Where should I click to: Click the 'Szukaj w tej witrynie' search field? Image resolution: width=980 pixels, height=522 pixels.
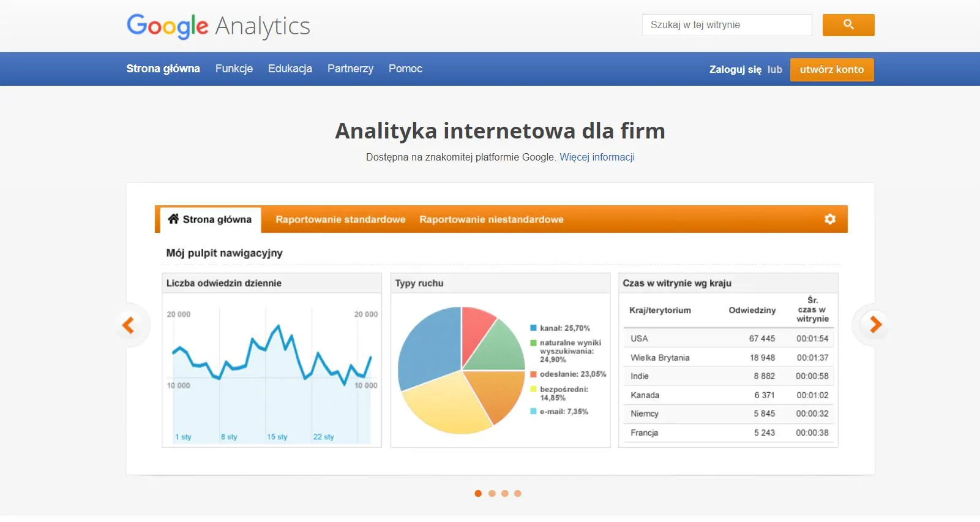(x=727, y=25)
